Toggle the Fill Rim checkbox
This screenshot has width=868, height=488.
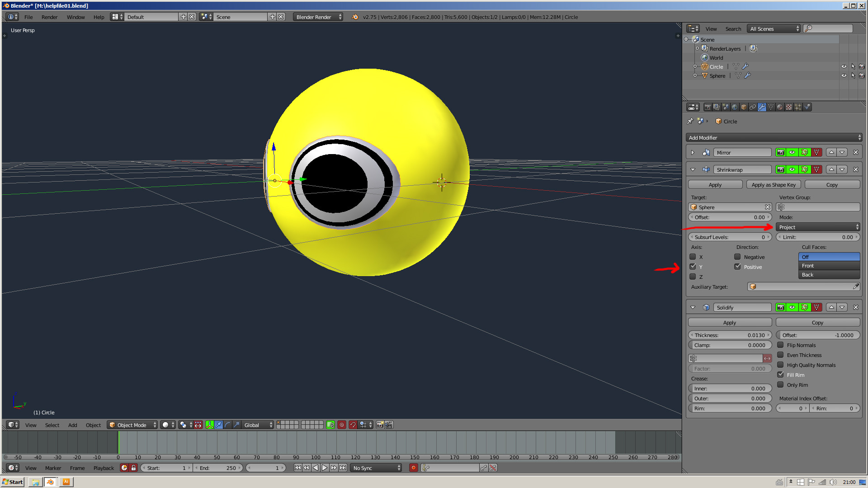tap(780, 375)
